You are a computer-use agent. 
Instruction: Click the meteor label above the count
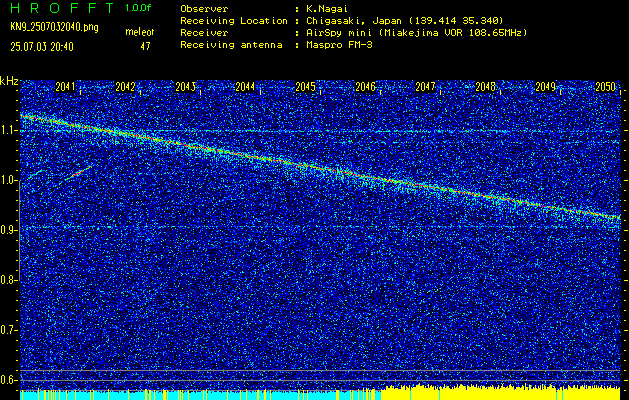coord(140,32)
